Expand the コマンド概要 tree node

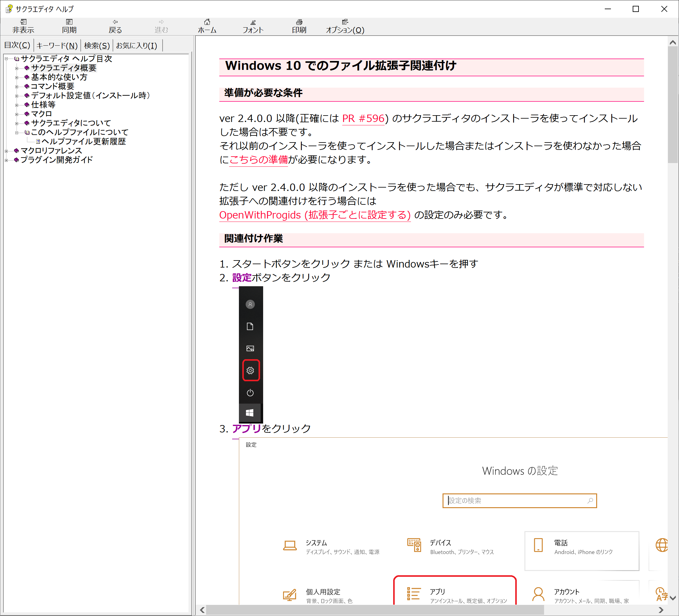17,86
